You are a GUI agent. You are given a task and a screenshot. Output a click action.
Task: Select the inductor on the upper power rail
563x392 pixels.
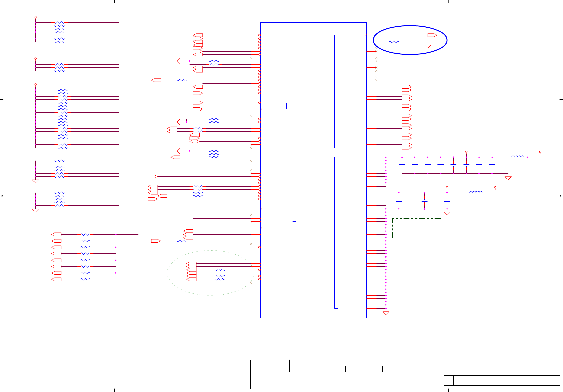click(518, 156)
